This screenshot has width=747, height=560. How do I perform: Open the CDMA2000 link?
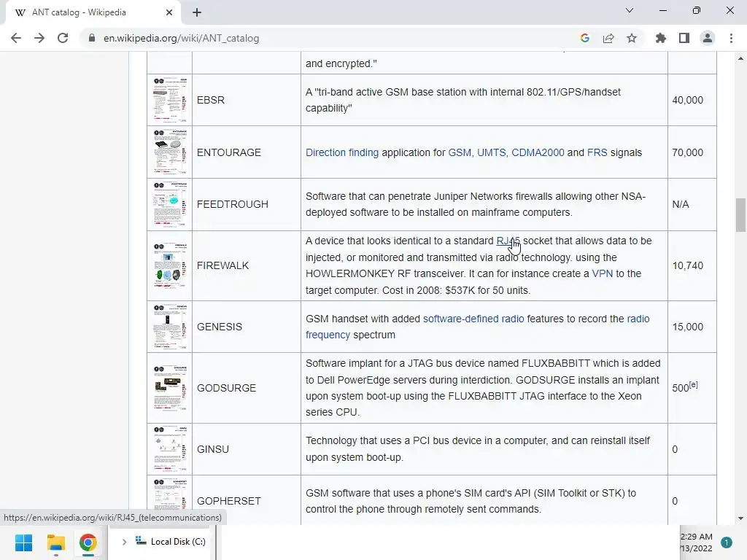point(538,152)
